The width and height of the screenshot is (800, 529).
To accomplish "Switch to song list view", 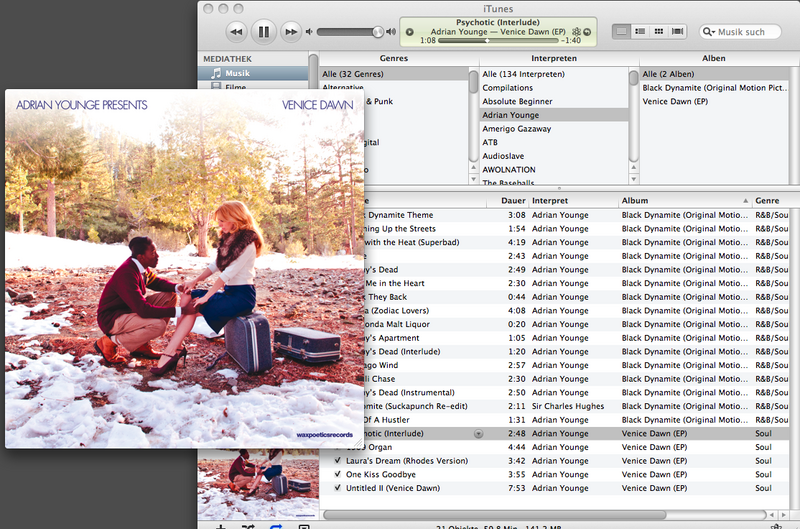I will [621, 32].
